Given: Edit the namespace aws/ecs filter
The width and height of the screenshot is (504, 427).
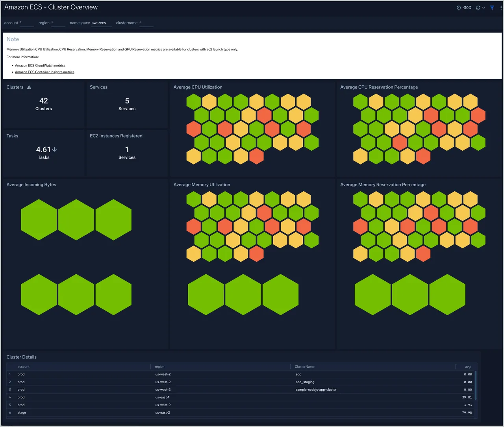Looking at the screenshot, I should tap(101, 23).
